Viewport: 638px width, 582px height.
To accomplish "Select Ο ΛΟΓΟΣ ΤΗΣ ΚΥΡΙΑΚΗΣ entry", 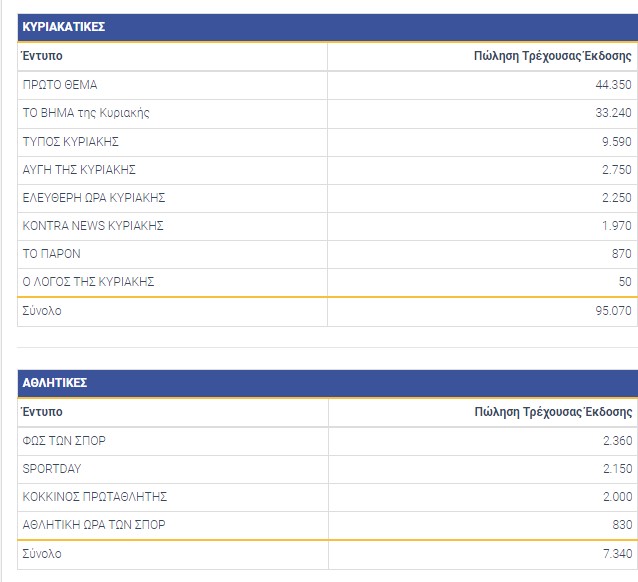I will pos(88,282).
